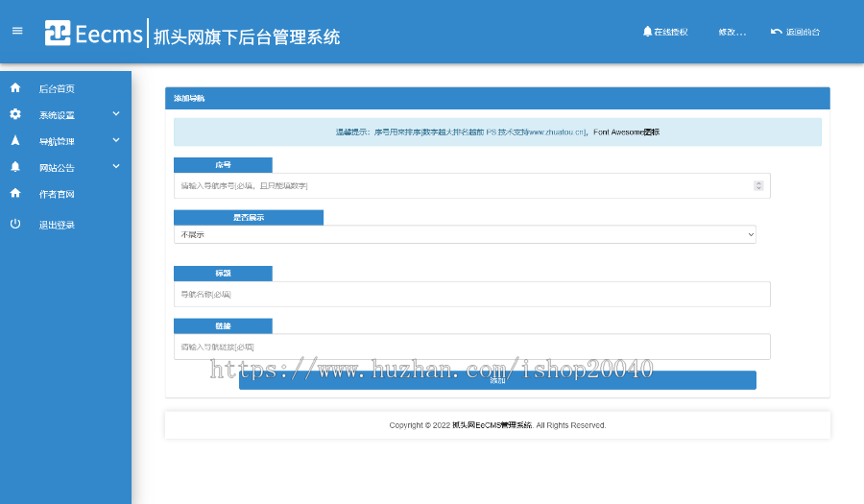Open the 导航管理 sidebar menu
The width and height of the screenshot is (864, 504).
coord(57,141)
